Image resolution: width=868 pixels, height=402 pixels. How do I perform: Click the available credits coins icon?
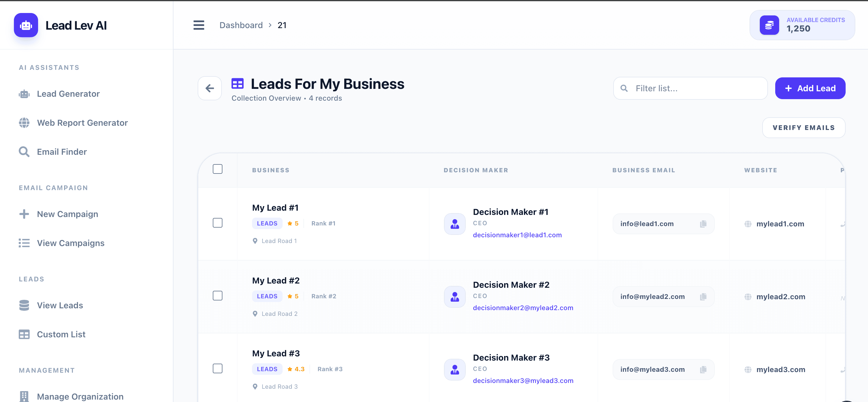click(769, 25)
